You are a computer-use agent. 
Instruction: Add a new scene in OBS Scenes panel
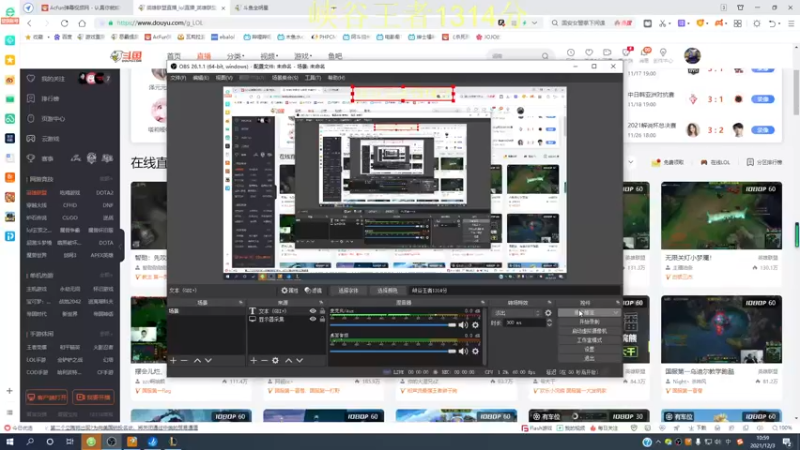[x=173, y=360]
